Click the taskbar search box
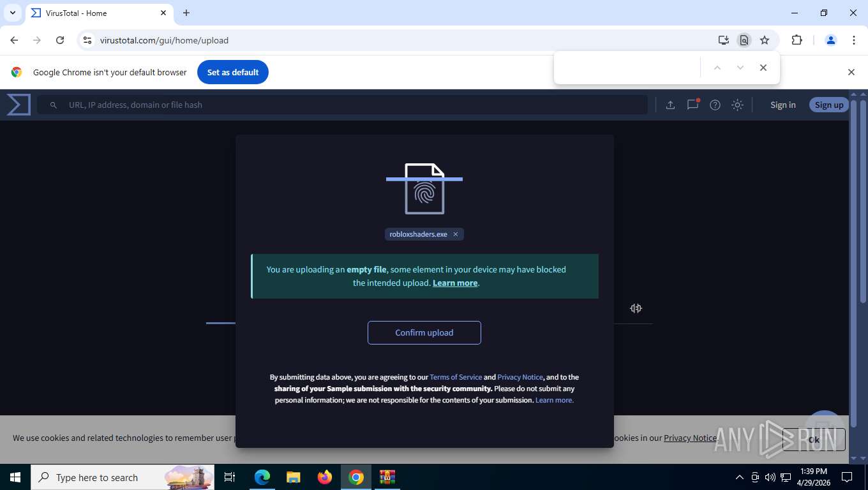868x490 pixels. coord(123,477)
